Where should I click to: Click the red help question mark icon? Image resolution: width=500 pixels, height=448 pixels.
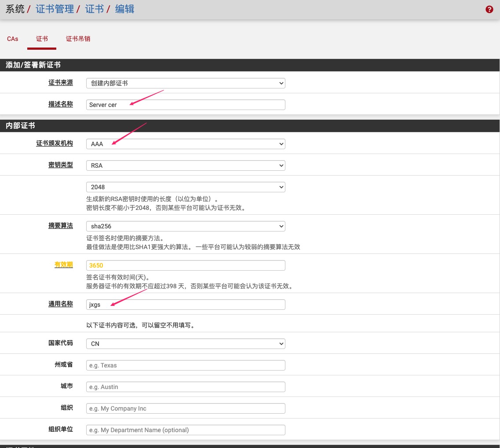click(x=489, y=9)
